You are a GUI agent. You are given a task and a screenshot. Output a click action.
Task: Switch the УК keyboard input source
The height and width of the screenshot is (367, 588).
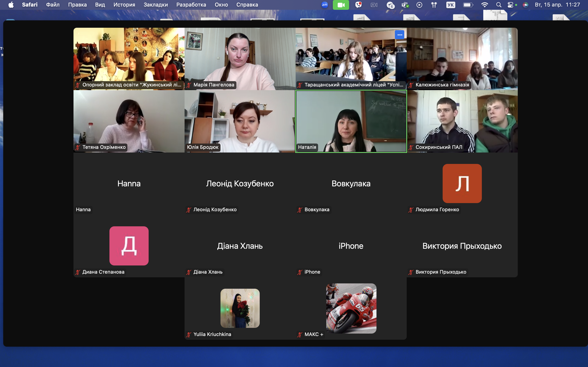[451, 5]
